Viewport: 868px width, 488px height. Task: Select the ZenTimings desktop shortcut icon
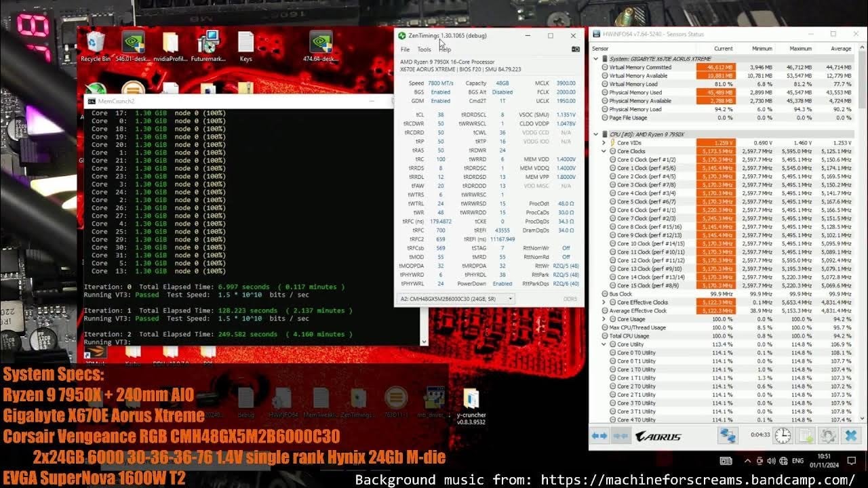[x=359, y=403]
